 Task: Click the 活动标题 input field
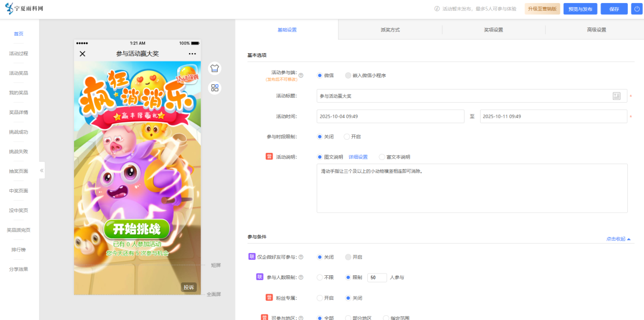pyautogui.click(x=472, y=96)
